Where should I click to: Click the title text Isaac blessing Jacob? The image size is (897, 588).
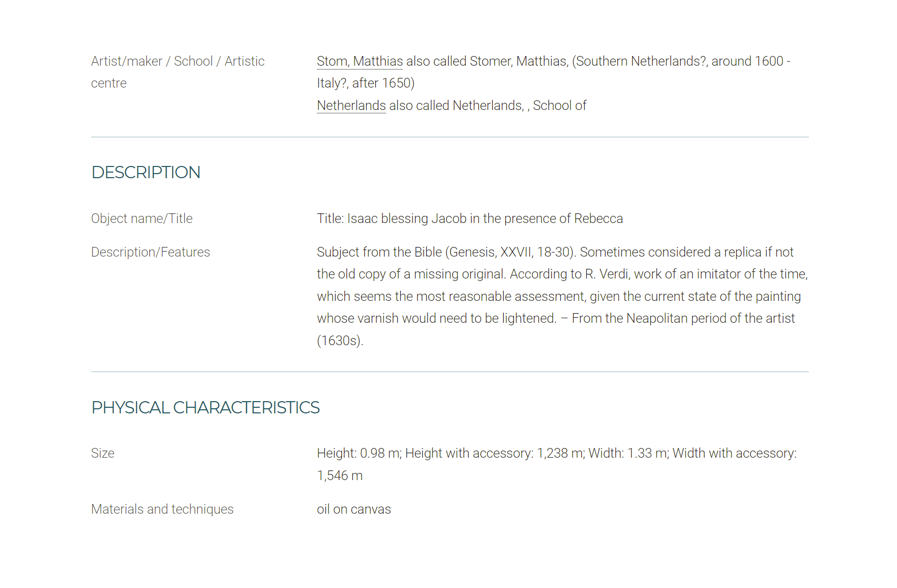406,218
